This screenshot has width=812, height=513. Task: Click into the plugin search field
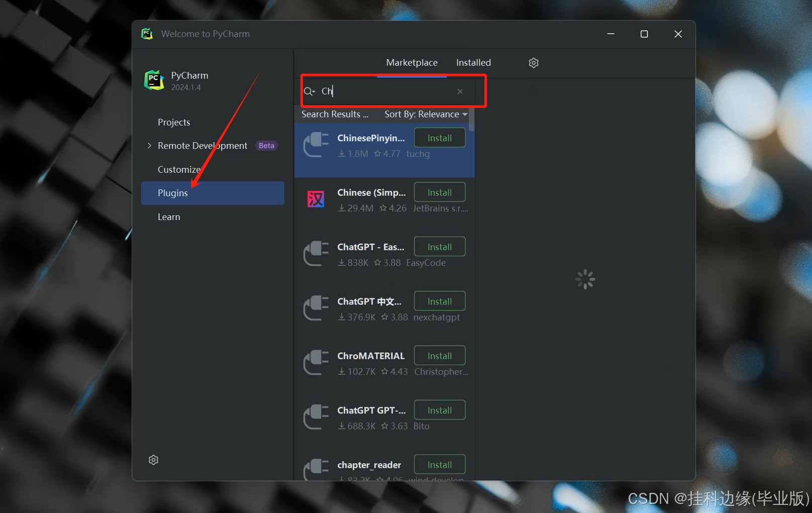point(385,92)
